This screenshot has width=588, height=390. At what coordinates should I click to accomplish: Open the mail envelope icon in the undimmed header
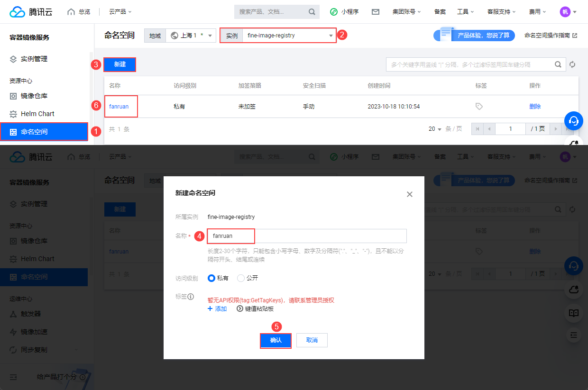[x=376, y=12]
